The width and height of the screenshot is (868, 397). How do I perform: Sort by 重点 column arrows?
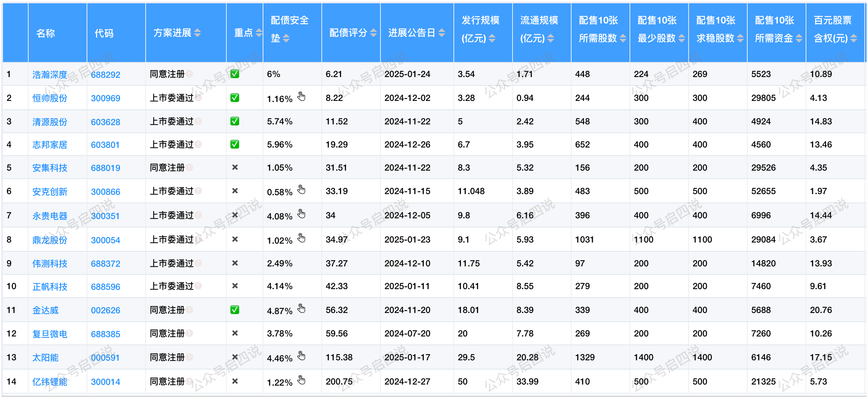(x=259, y=33)
